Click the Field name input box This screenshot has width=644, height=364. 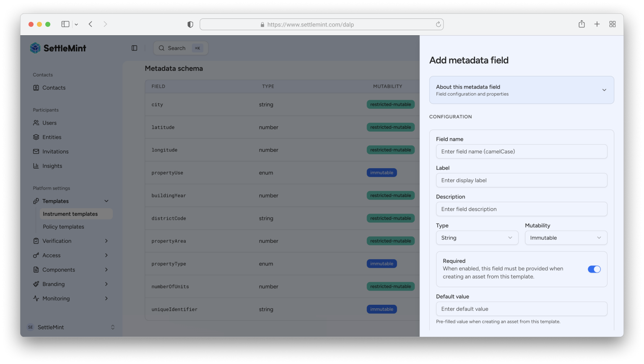coord(521,151)
